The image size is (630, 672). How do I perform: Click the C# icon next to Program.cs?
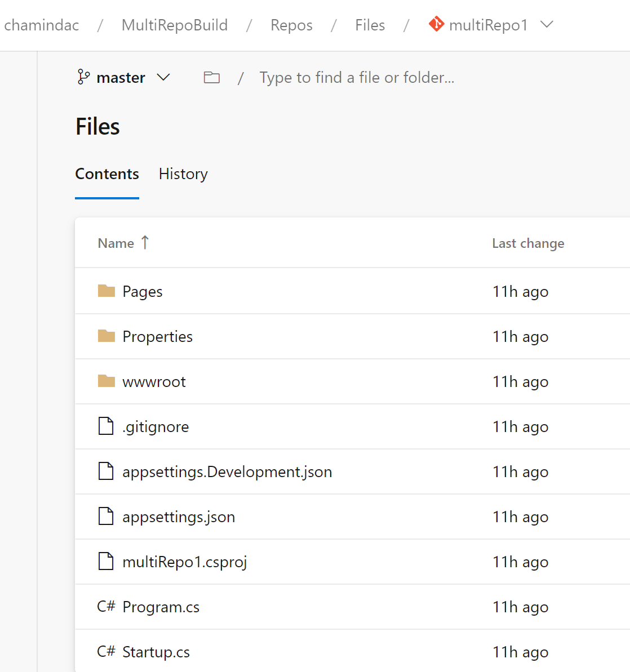click(x=106, y=607)
